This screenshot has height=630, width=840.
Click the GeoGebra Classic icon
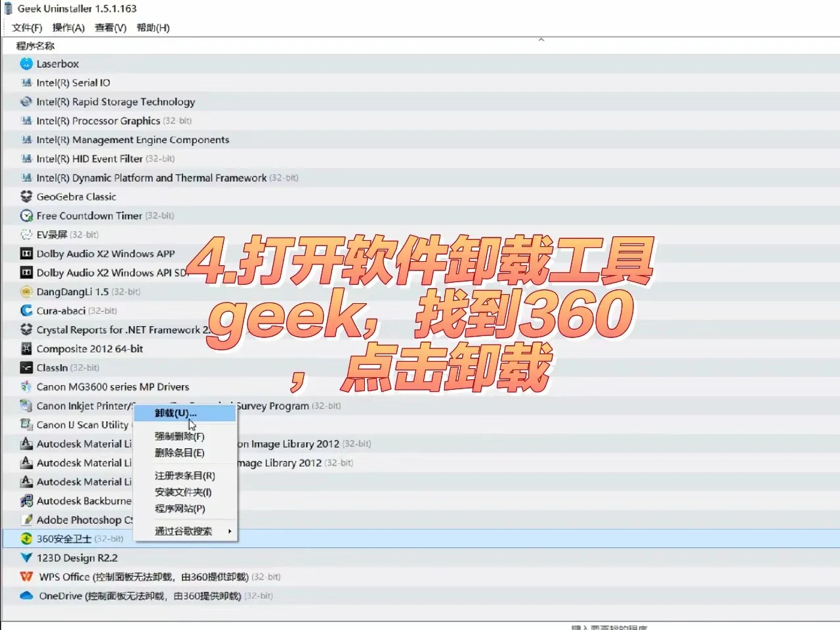tap(26, 196)
